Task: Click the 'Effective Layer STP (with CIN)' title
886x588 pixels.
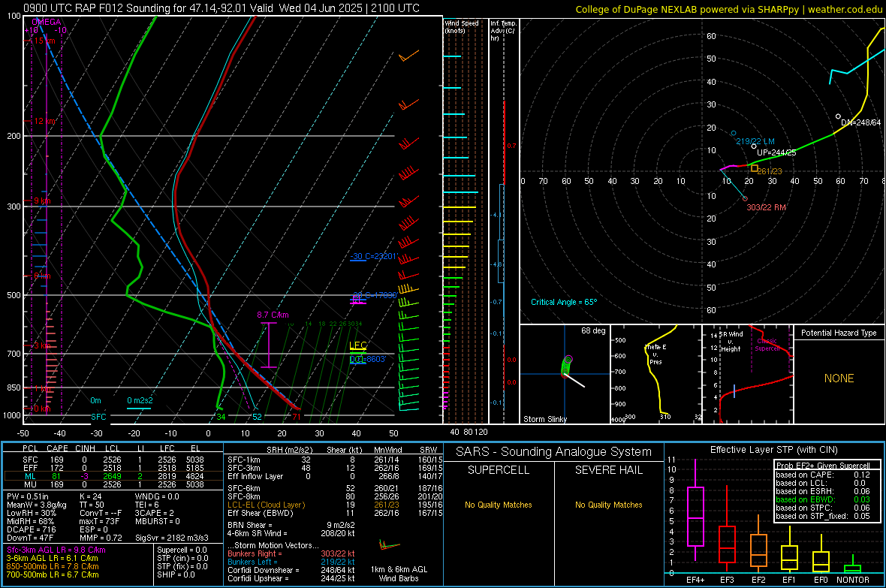Action: point(773,450)
